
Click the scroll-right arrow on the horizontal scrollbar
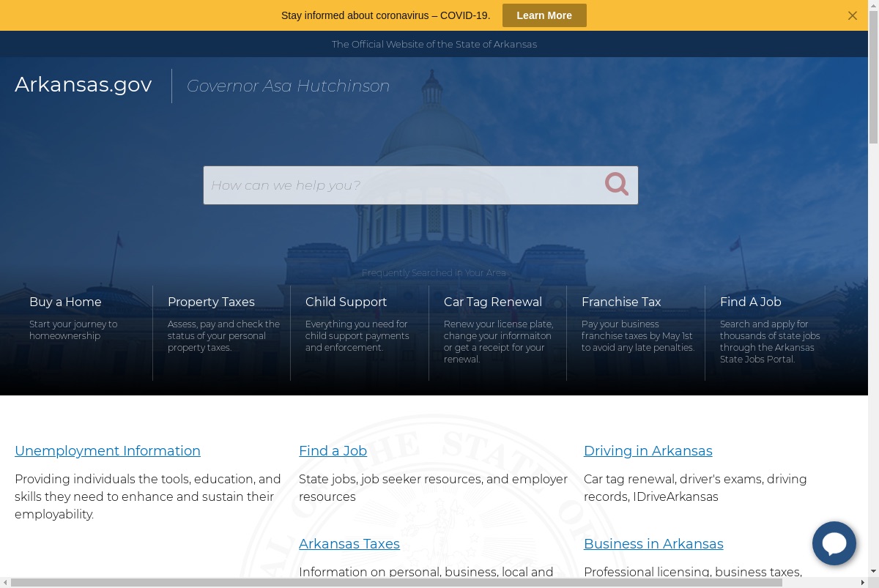pos(863,583)
